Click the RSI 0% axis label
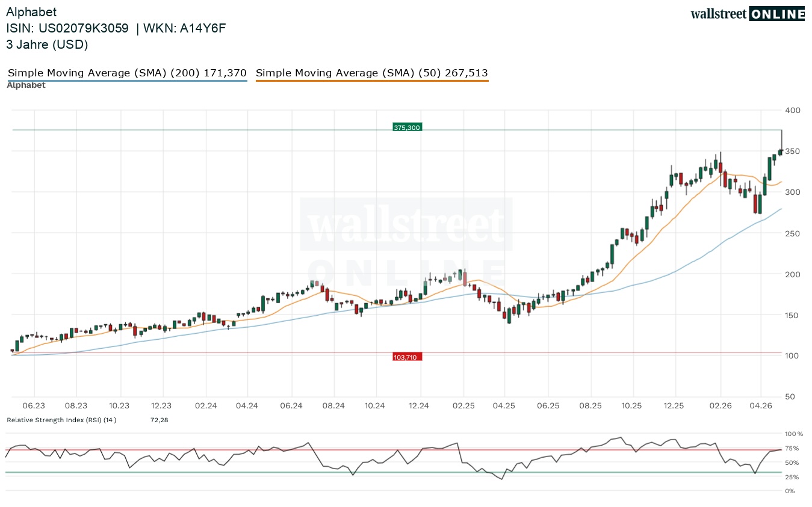 (791, 491)
